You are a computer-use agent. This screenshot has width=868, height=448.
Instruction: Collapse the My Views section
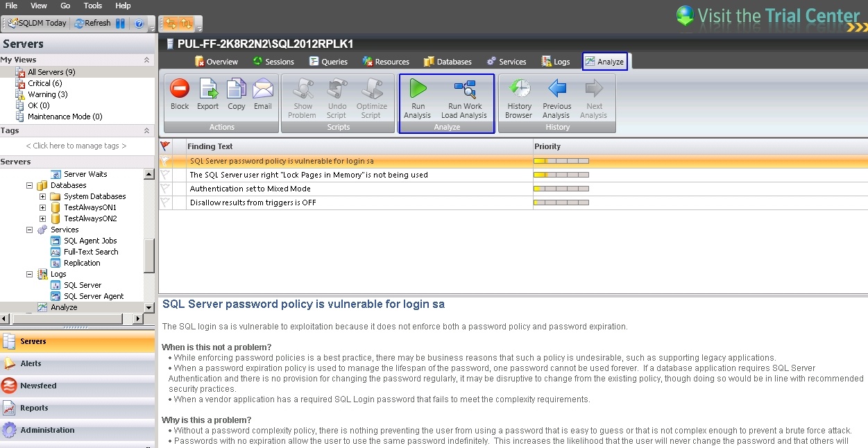(146, 60)
